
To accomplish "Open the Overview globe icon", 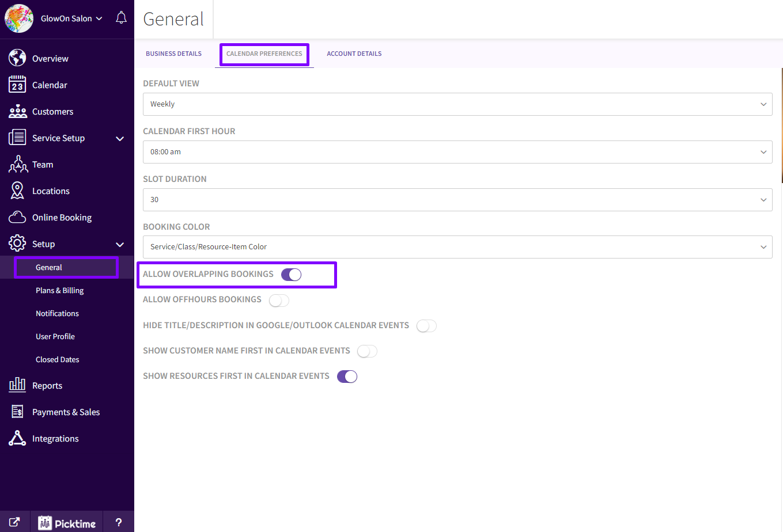I will coord(17,58).
